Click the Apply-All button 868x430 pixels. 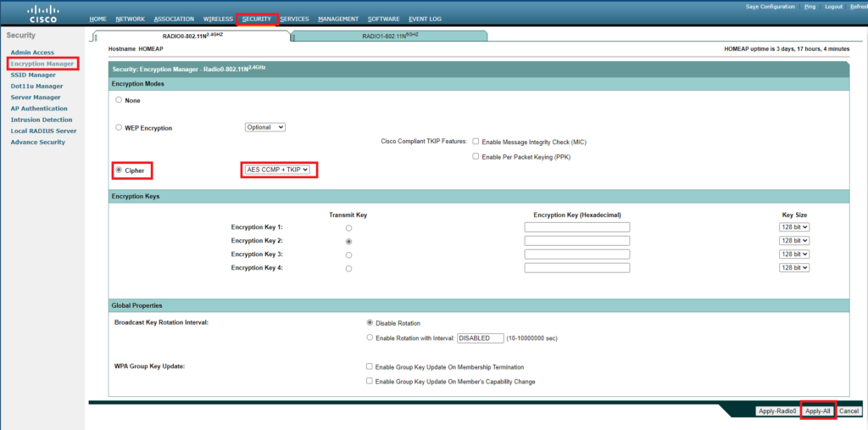pos(818,411)
